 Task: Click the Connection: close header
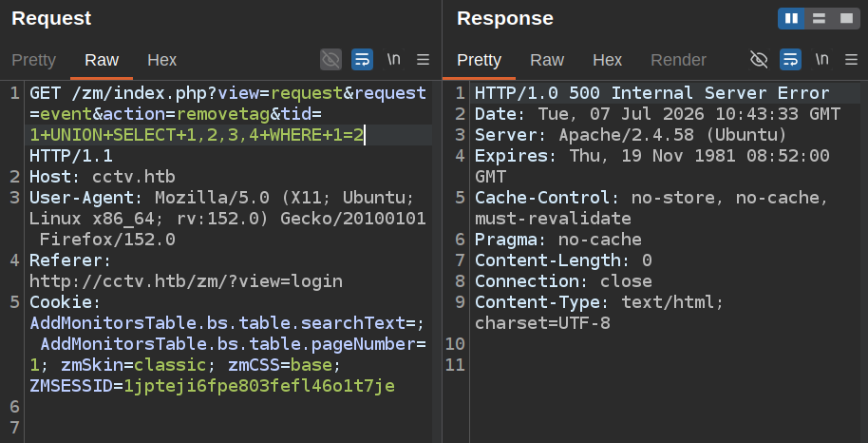point(563,281)
